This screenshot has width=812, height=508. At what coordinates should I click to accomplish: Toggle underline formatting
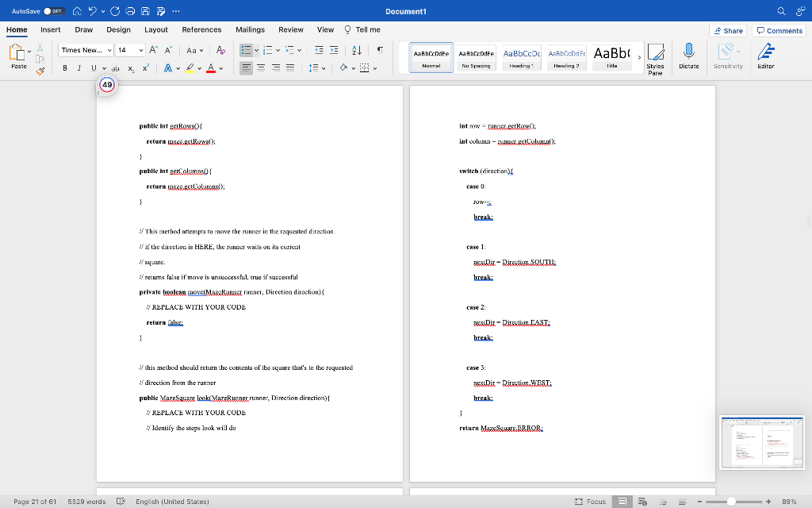tap(94, 68)
